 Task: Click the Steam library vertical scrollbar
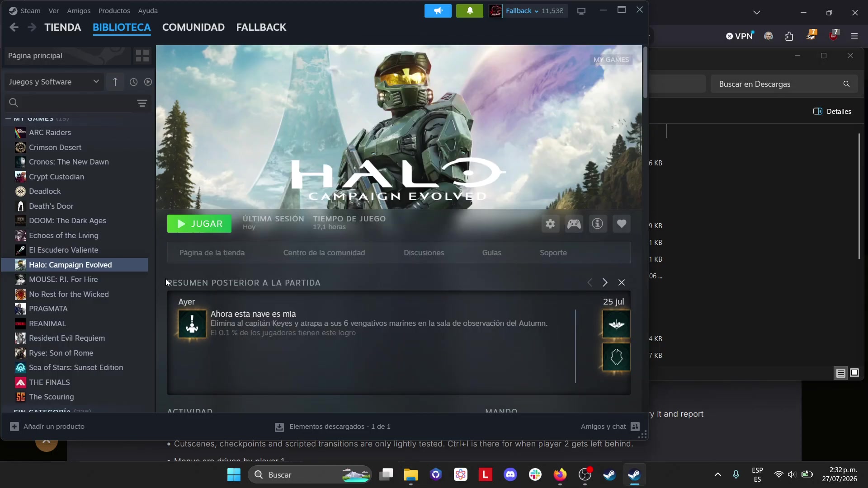[645, 73]
